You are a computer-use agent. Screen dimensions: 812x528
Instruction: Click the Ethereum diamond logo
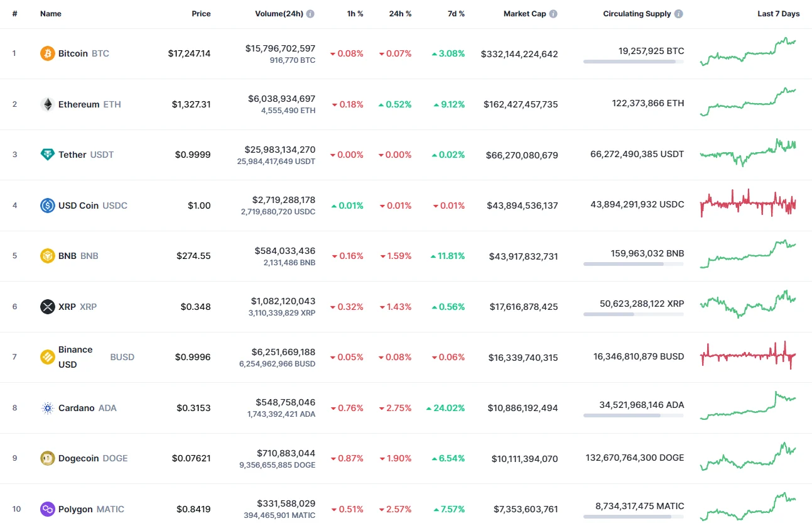tap(48, 104)
